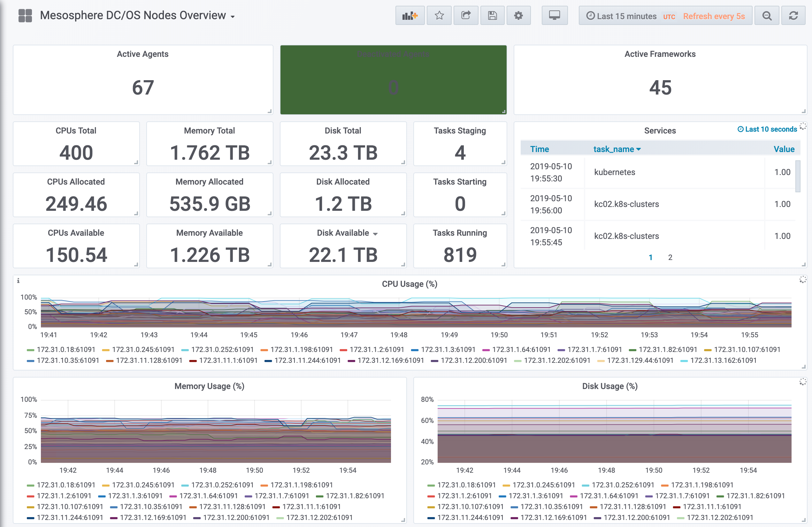The height and width of the screenshot is (527, 812).
Task: Click the Disk Total value 23.3 TB
Action: (343, 152)
